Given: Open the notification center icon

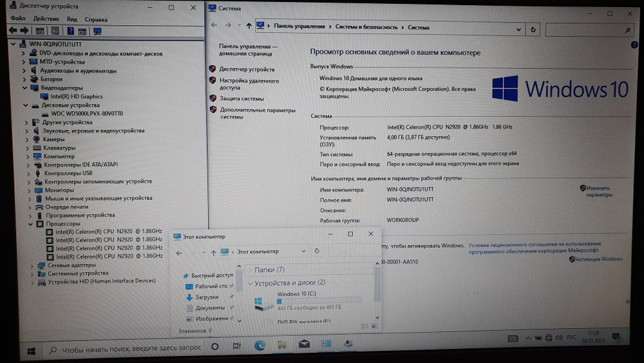Looking at the screenshot, I should (616, 337).
